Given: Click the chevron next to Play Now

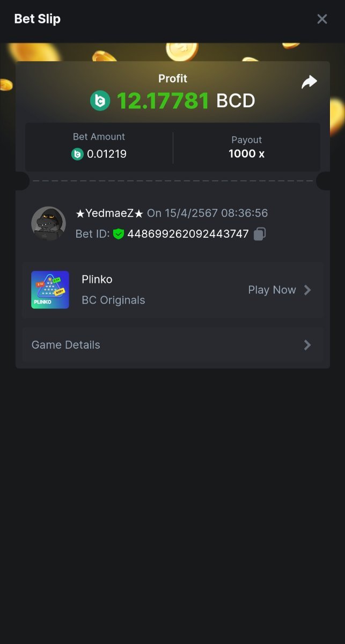Looking at the screenshot, I should coord(307,290).
